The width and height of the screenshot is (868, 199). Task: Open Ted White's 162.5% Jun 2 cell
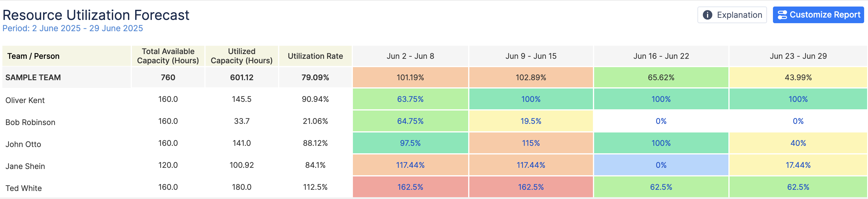tap(410, 187)
